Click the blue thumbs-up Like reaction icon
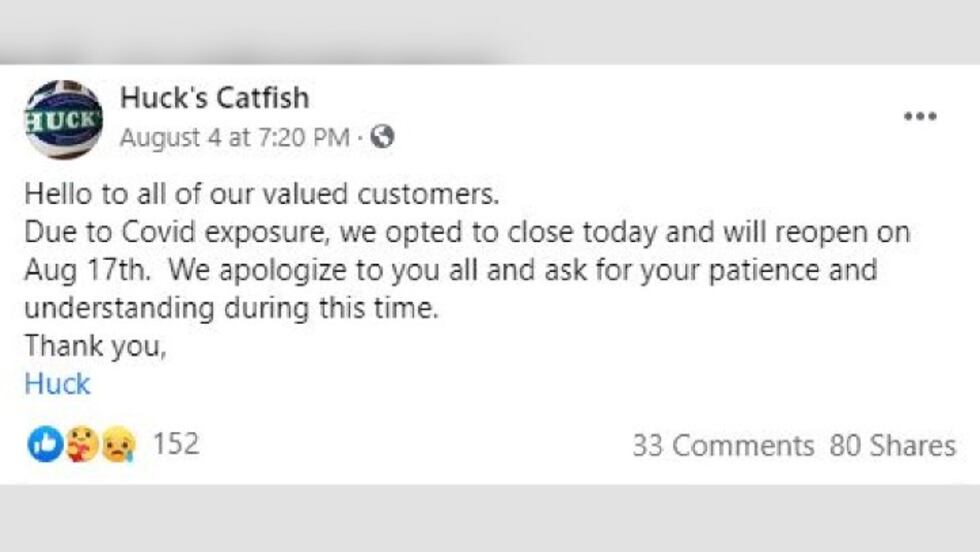Viewport: 980px width, 552px height. pyautogui.click(x=43, y=445)
